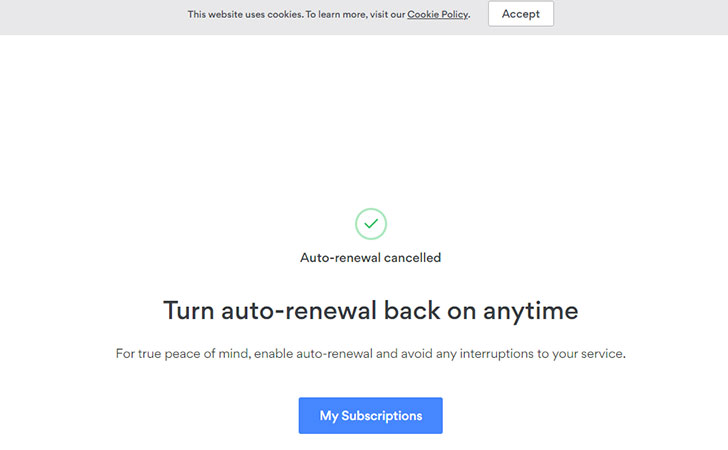The image size is (728, 450).
Task: Click the 'For true peace of mind' paragraph
Action: (370, 353)
